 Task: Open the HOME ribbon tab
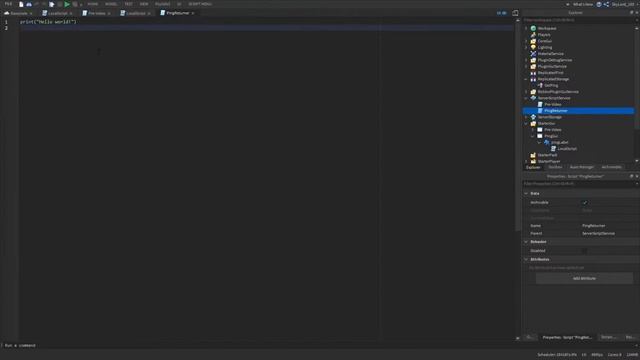pos(93,4)
